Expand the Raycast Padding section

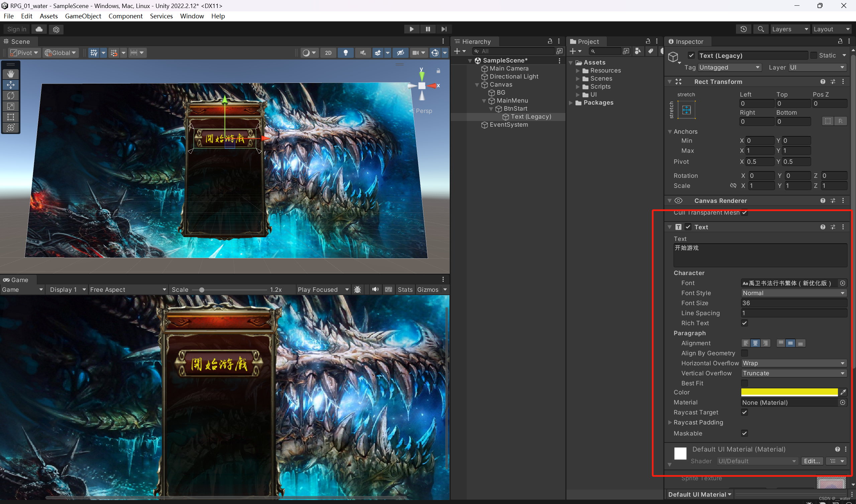[x=670, y=422]
